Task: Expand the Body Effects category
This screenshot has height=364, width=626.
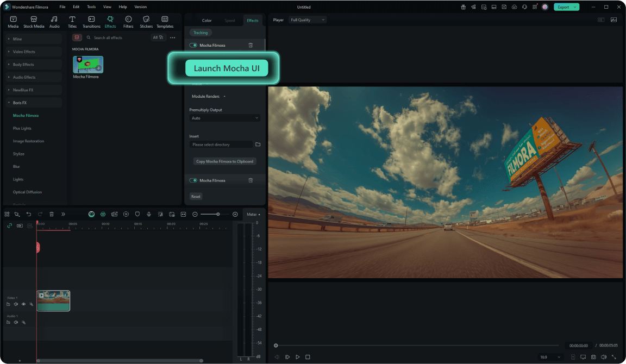Action: tap(34, 64)
